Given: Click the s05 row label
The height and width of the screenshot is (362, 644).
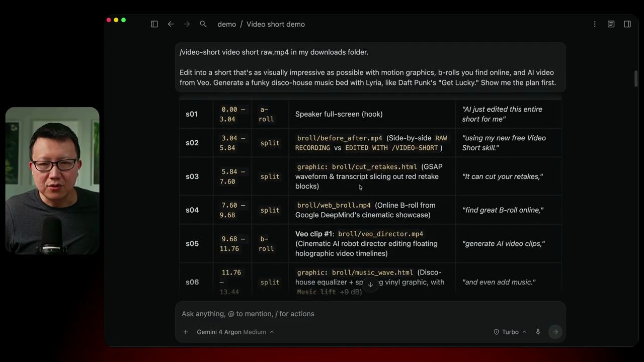Looking at the screenshot, I should (192, 244).
